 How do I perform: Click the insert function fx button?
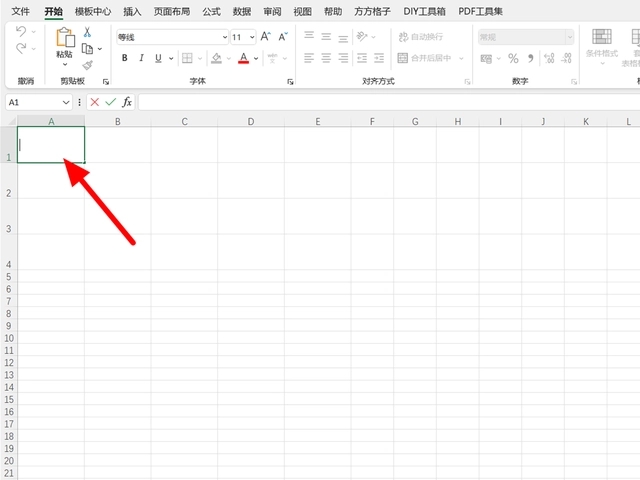point(127,102)
